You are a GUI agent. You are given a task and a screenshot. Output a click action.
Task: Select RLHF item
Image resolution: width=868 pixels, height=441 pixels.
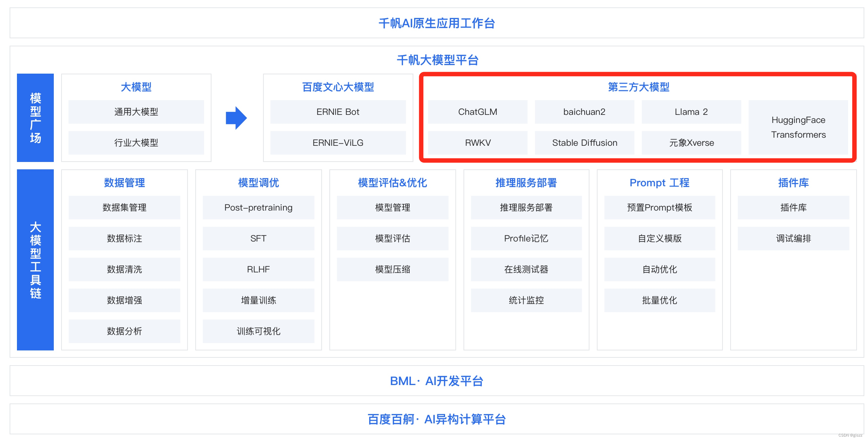point(258,269)
